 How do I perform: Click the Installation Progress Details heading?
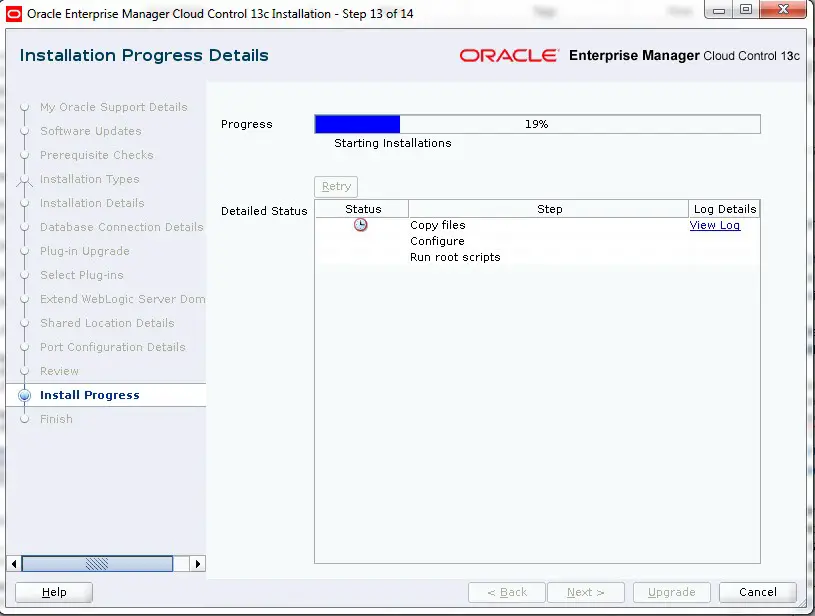click(144, 55)
